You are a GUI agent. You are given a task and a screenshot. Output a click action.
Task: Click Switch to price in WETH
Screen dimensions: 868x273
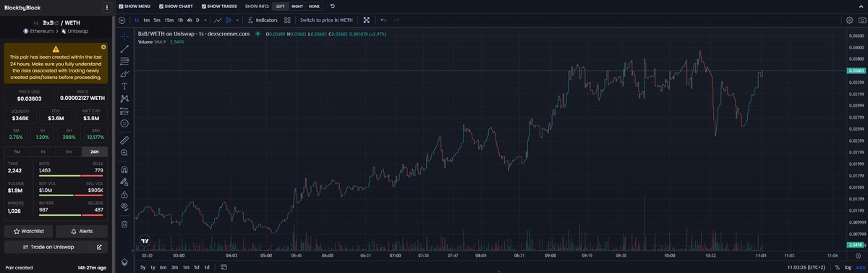pyautogui.click(x=327, y=20)
